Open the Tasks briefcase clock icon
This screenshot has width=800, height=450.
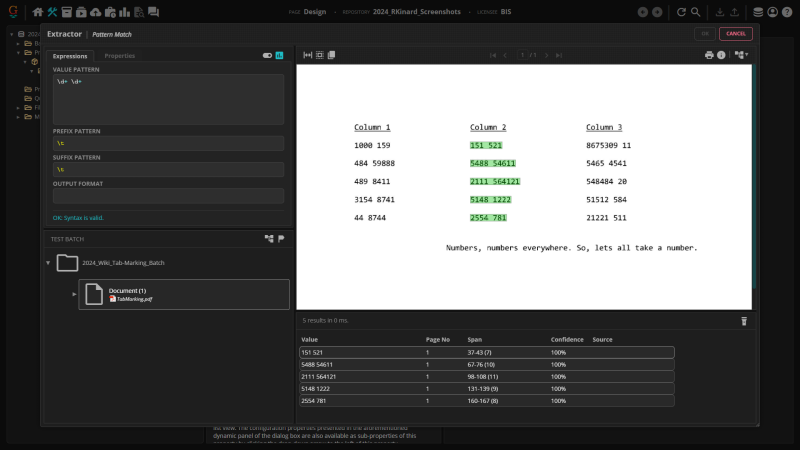[110, 12]
